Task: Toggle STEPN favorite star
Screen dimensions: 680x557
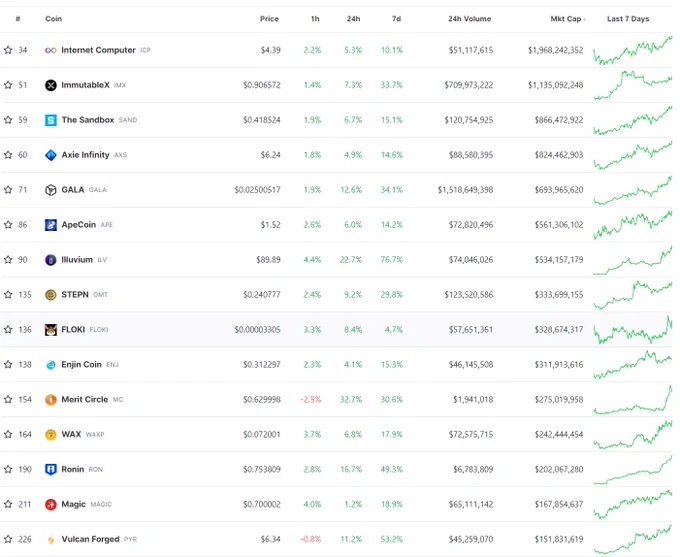Action: pos(8,295)
